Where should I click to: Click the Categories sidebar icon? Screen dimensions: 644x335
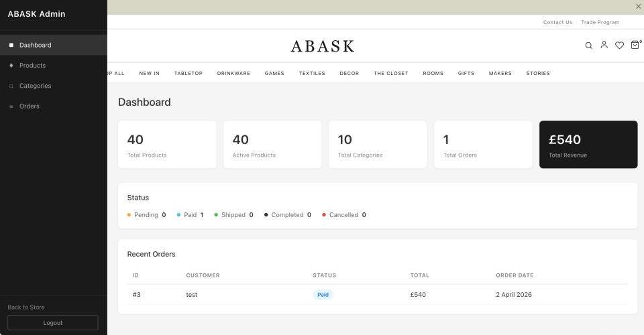click(11, 86)
